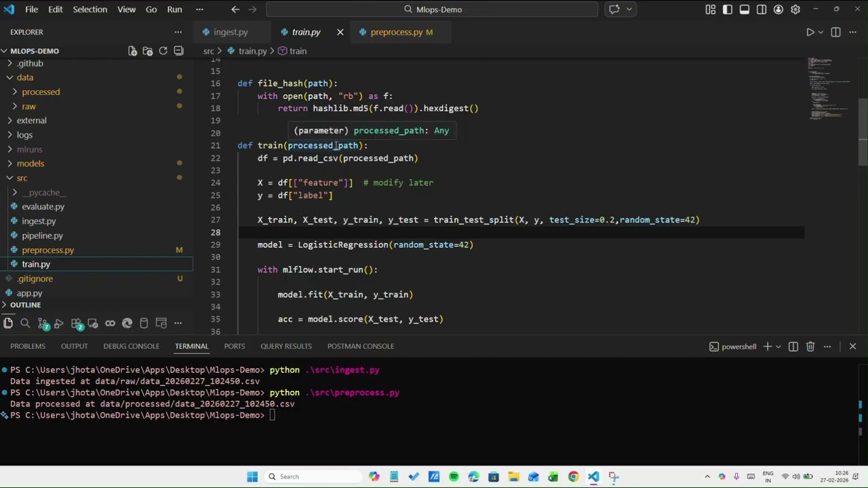Switch to the preprocess.py tab
Image resolution: width=868 pixels, height=488 pixels.
[401, 32]
